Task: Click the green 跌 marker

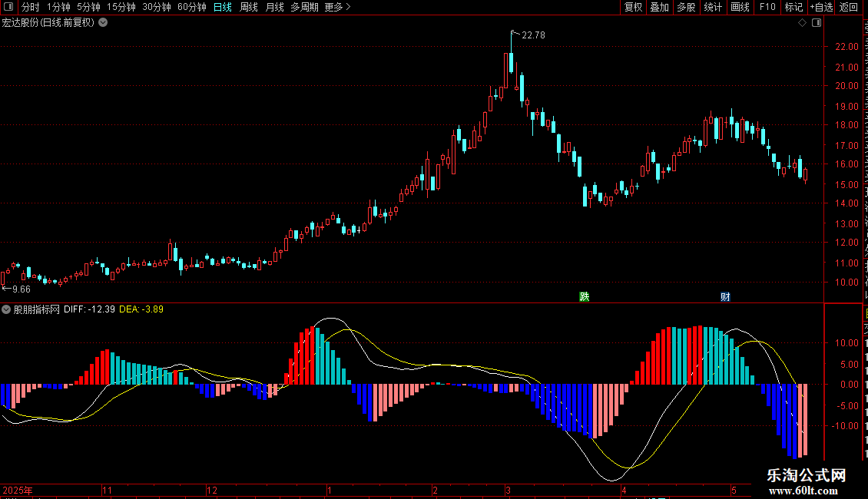Action: (x=584, y=296)
